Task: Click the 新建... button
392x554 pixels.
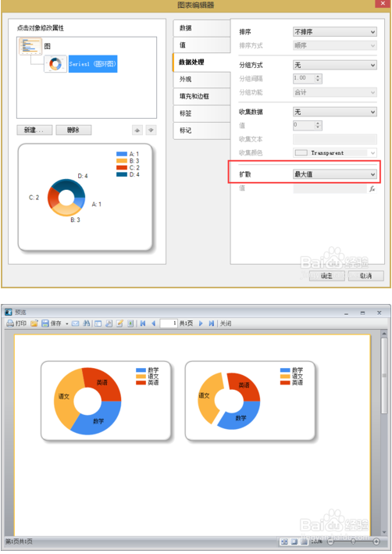Action: [34, 130]
